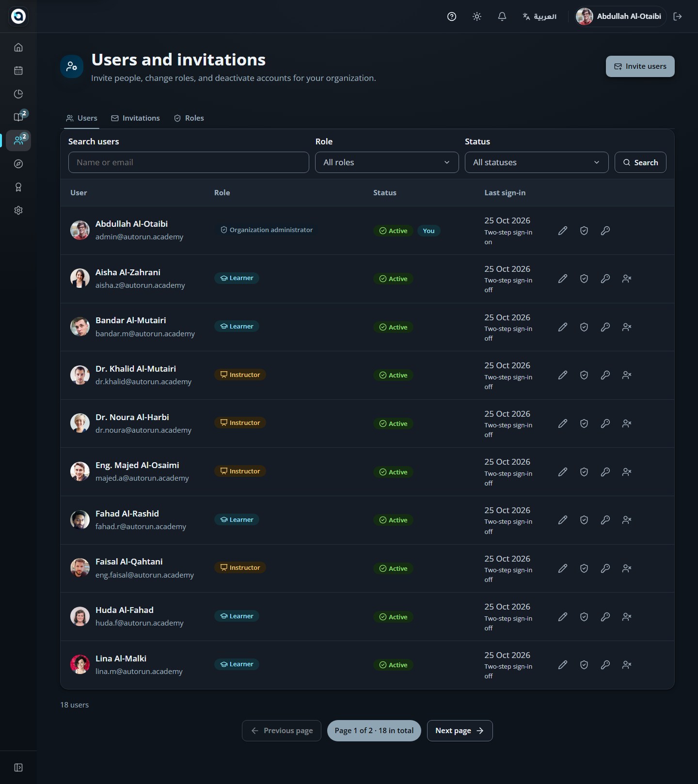Image resolution: width=698 pixels, height=784 pixels.
Task: Click the Last sign-in column header
Action: (x=505, y=193)
